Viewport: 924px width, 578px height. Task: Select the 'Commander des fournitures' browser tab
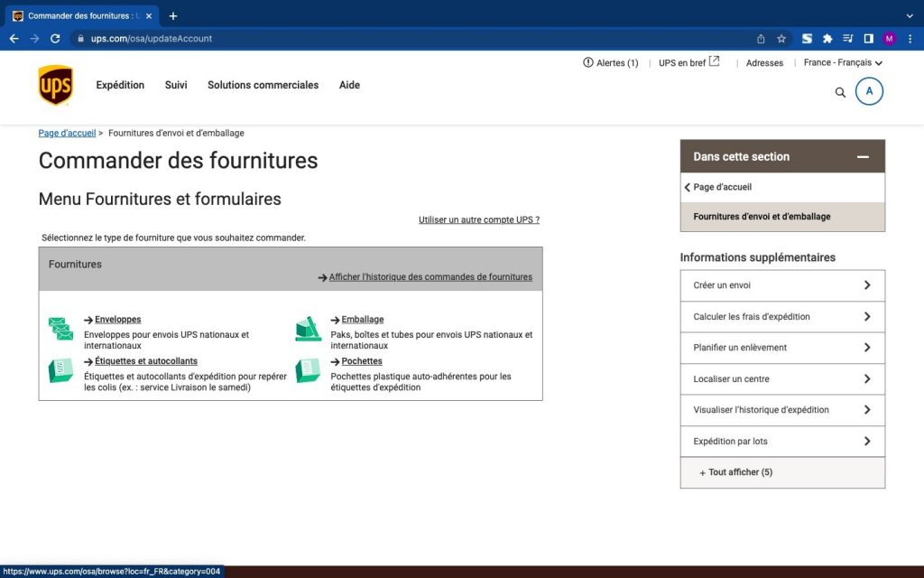click(x=82, y=16)
